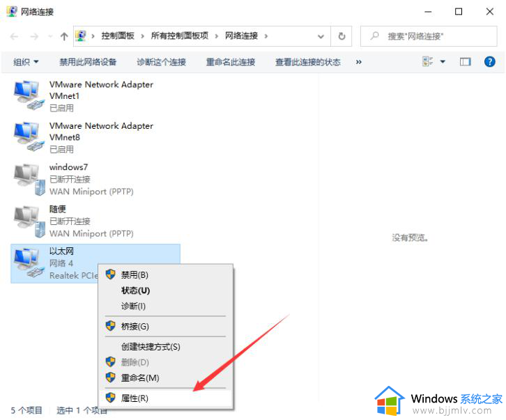Choose 状态(U) from context menu
Image resolution: width=506 pixels, height=420 pixels.
tap(166, 290)
